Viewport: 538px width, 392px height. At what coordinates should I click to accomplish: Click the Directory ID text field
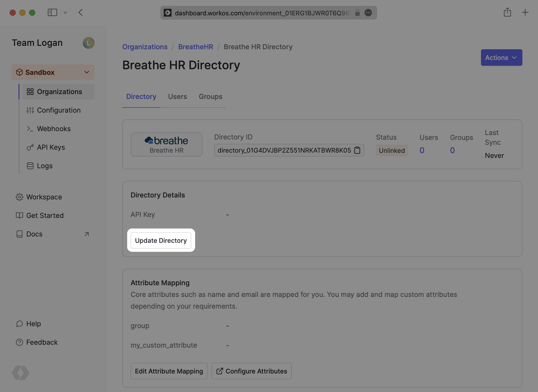coord(284,150)
